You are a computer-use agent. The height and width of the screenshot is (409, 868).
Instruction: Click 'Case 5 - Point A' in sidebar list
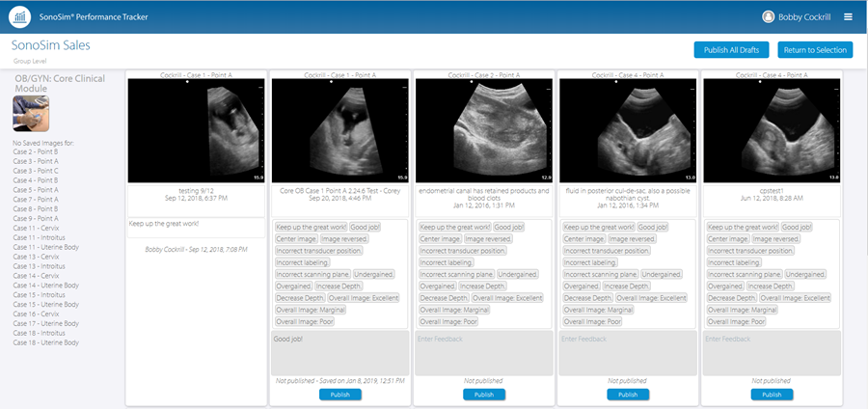(x=36, y=190)
